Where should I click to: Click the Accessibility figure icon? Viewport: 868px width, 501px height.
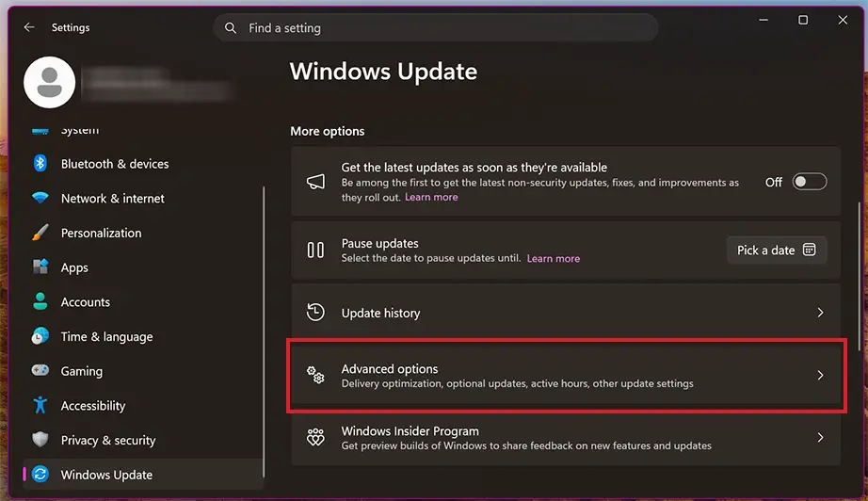tap(40, 405)
